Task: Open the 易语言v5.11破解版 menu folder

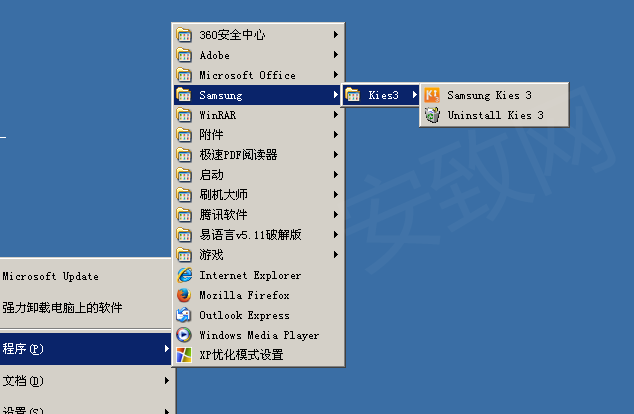Action: [250, 235]
